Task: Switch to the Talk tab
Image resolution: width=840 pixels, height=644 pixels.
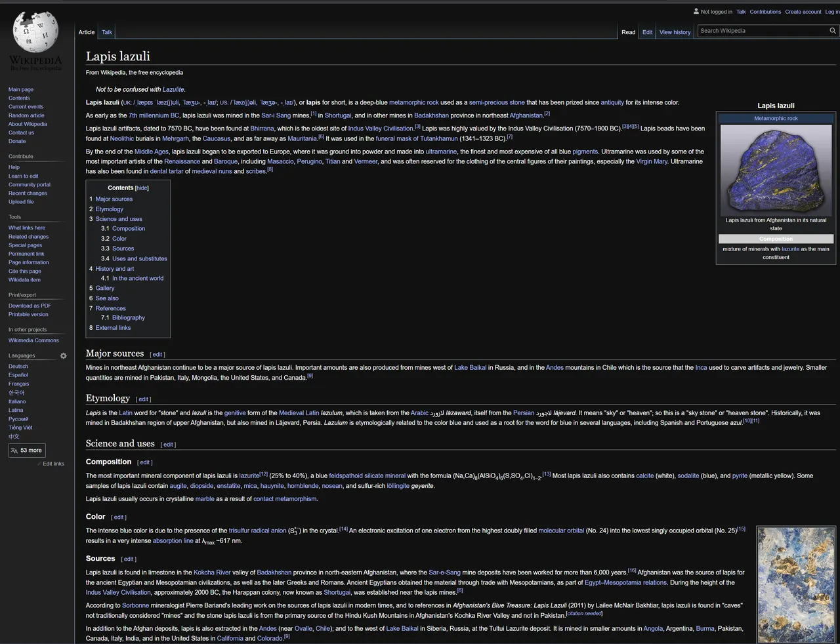Action: click(107, 32)
